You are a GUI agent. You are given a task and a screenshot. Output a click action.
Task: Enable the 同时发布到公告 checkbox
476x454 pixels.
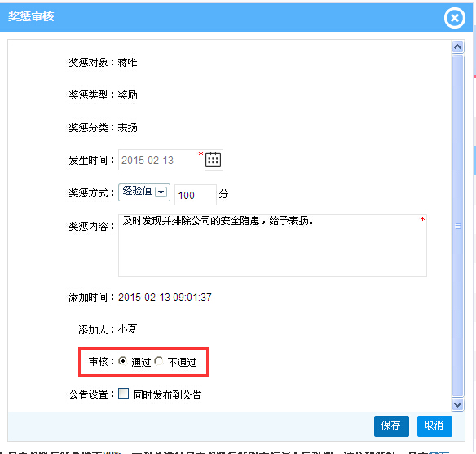point(123,394)
